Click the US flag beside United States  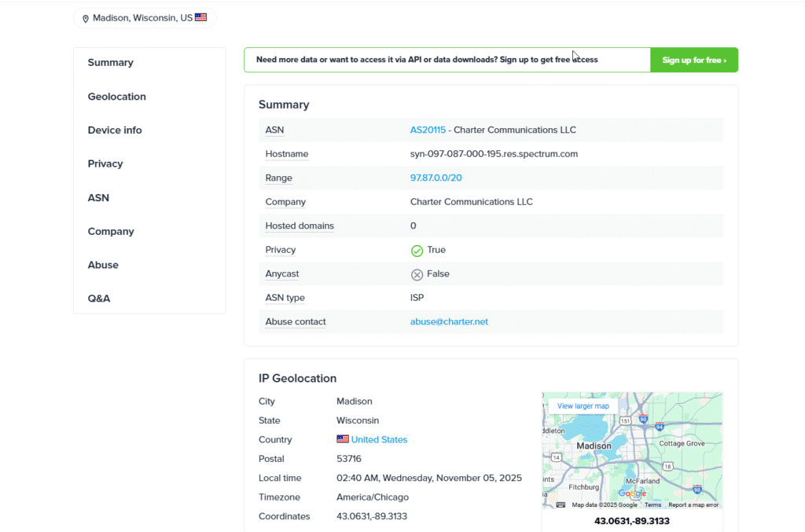click(343, 440)
